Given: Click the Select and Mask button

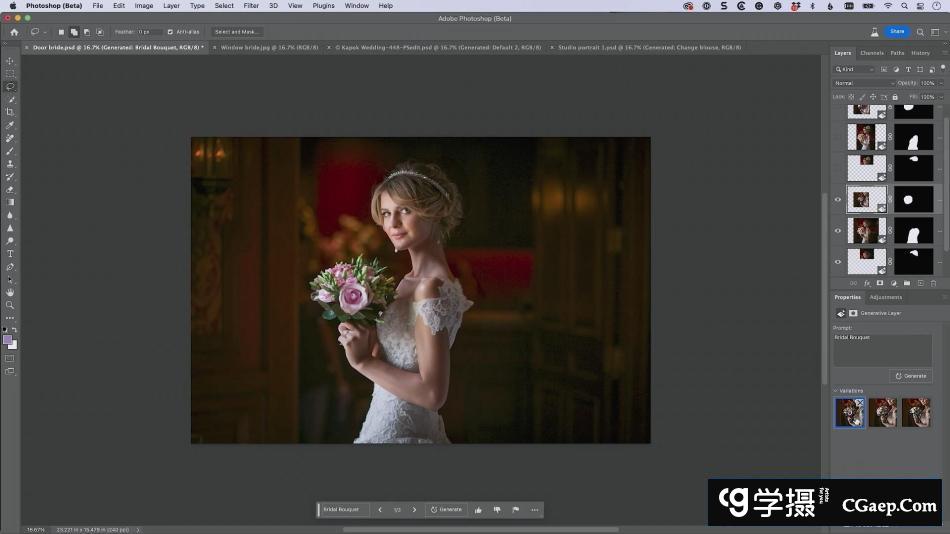Looking at the screenshot, I should tap(238, 32).
